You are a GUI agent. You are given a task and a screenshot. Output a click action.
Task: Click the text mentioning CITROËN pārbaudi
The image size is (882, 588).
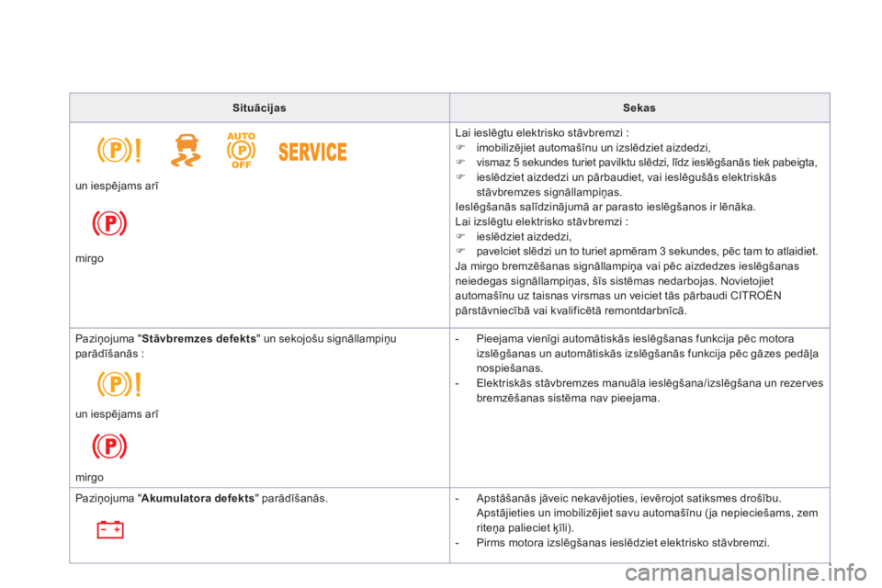pyautogui.click(x=618, y=296)
